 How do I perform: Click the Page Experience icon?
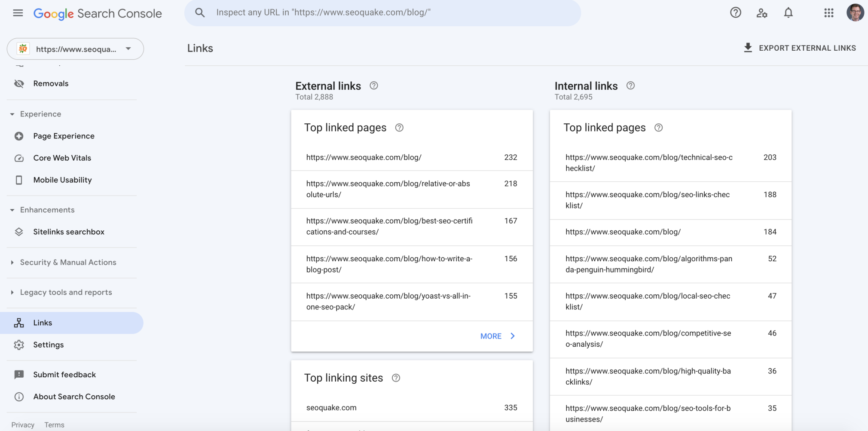point(19,136)
